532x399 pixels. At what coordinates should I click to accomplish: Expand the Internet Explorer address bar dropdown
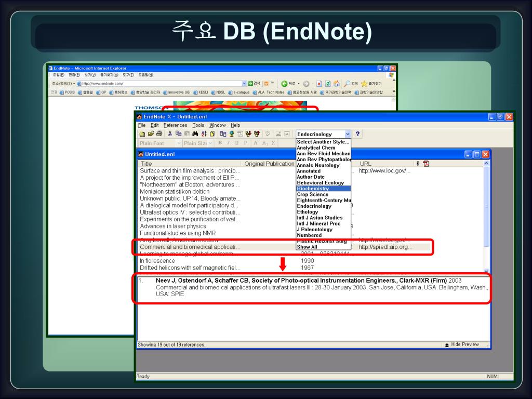[x=244, y=84]
